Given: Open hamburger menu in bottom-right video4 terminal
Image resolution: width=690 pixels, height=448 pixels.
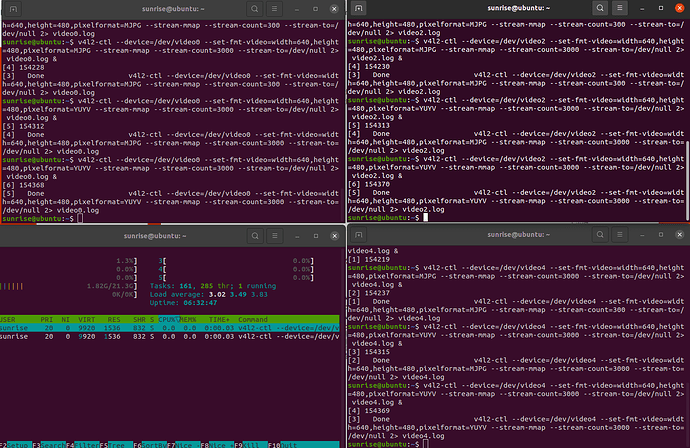Looking at the screenshot, I should click(x=620, y=235).
